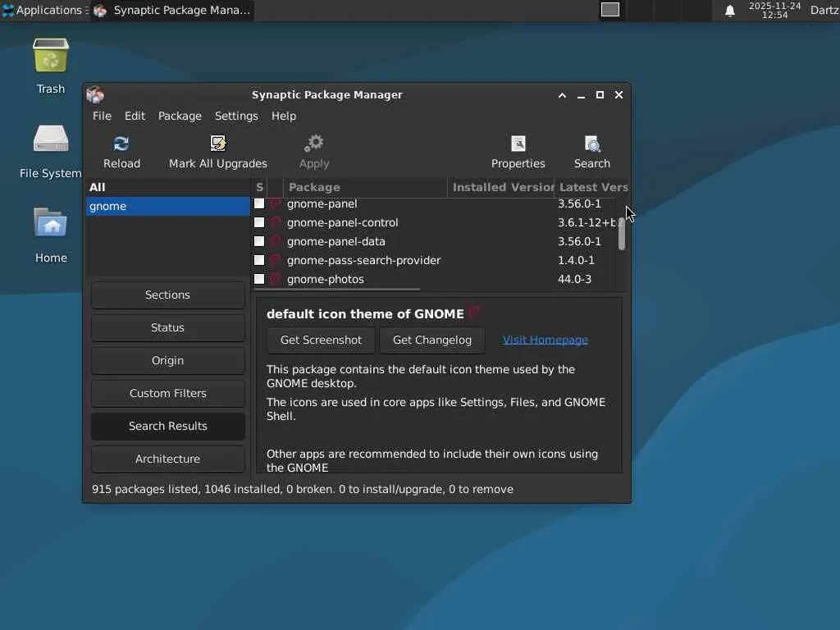Click the roll-up window arrow in the titlebar
The width and height of the screenshot is (840, 630).
pos(562,95)
